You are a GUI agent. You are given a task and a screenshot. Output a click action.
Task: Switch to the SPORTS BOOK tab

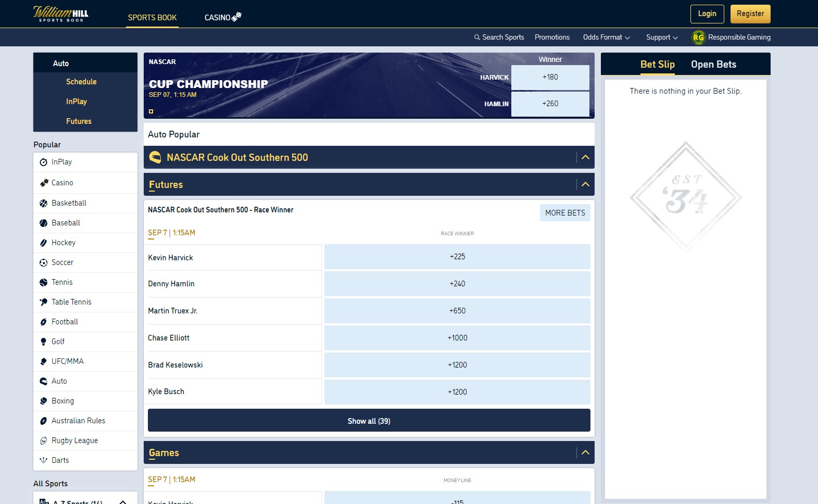point(152,18)
